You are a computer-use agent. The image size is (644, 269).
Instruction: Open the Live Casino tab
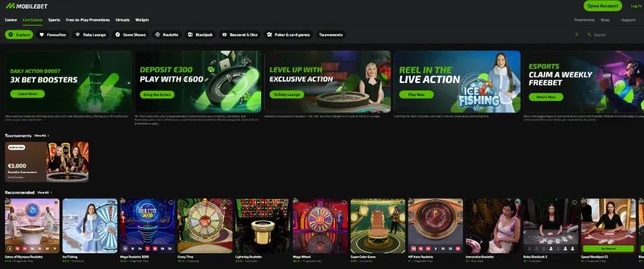(x=32, y=20)
